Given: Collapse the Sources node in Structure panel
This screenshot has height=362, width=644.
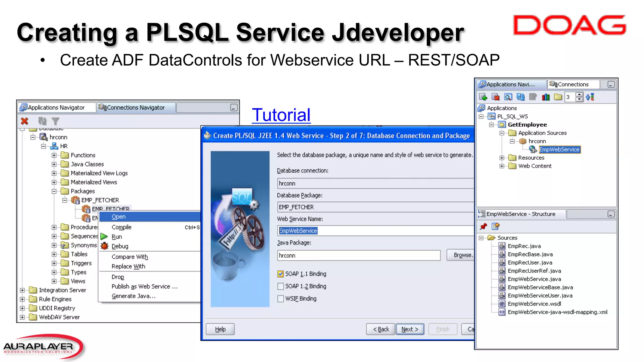Looking at the screenshot, I should coord(481,238).
